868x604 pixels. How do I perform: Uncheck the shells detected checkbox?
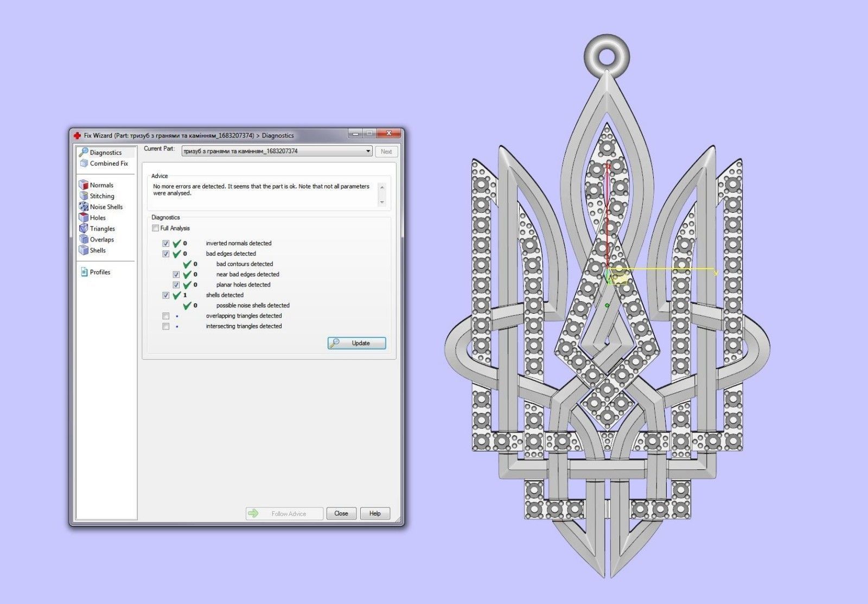(x=166, y=295)
